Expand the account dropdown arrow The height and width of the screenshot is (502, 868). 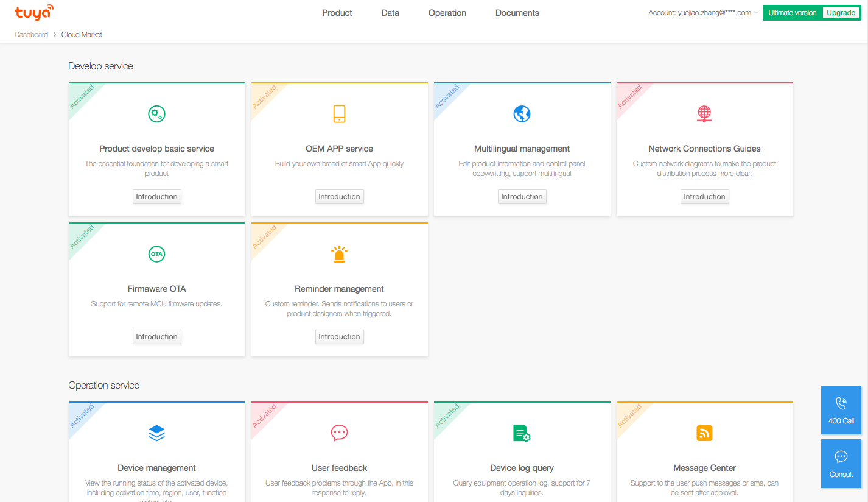756,13
